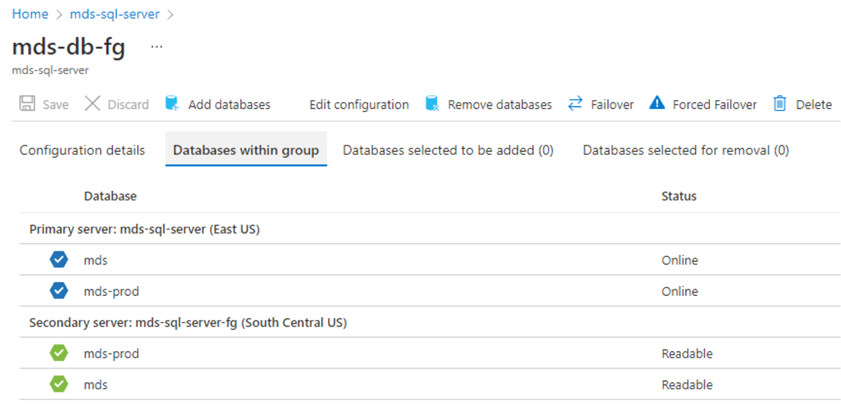Open the mds-sql-server breadcrumb link
The width and height of the screenshot is (841, 406).
coord(115,15)
